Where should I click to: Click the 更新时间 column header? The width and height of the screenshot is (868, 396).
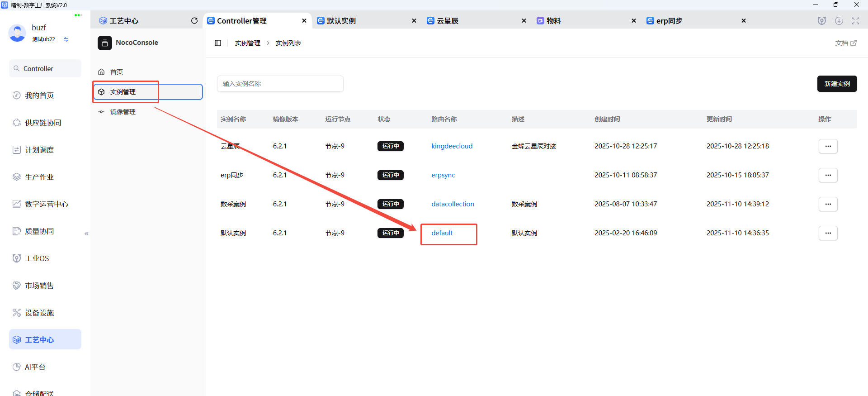click(x=719, y=119)
